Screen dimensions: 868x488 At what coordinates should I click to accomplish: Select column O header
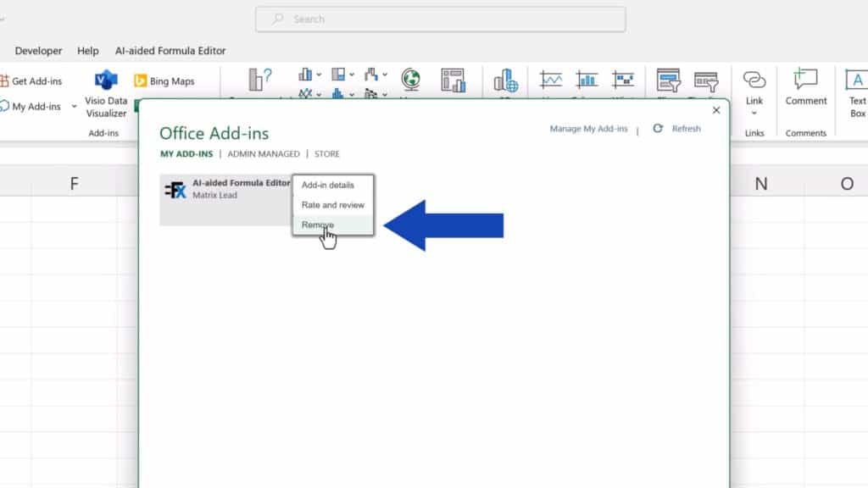847,184
